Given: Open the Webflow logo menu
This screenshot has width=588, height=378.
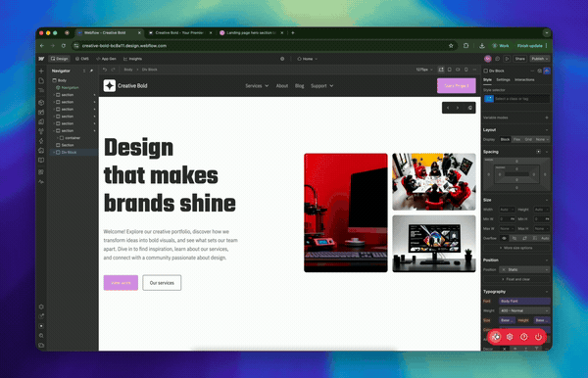Looking at the screenshot, I should 41,59.
